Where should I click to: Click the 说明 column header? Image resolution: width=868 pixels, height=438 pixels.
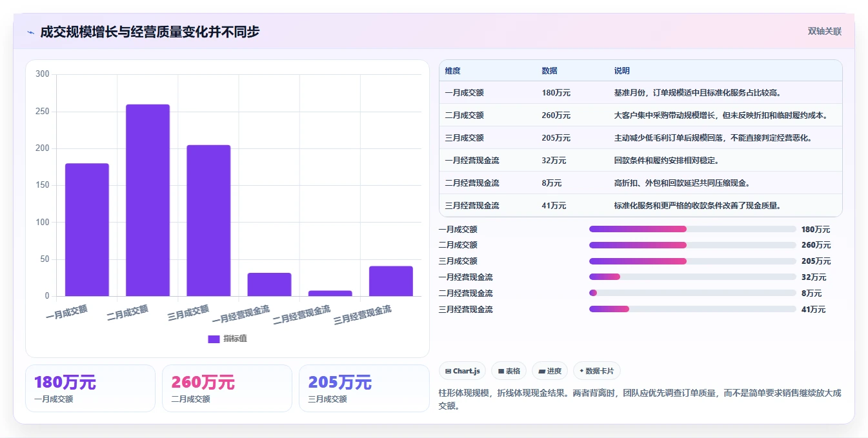coord(622,71)
